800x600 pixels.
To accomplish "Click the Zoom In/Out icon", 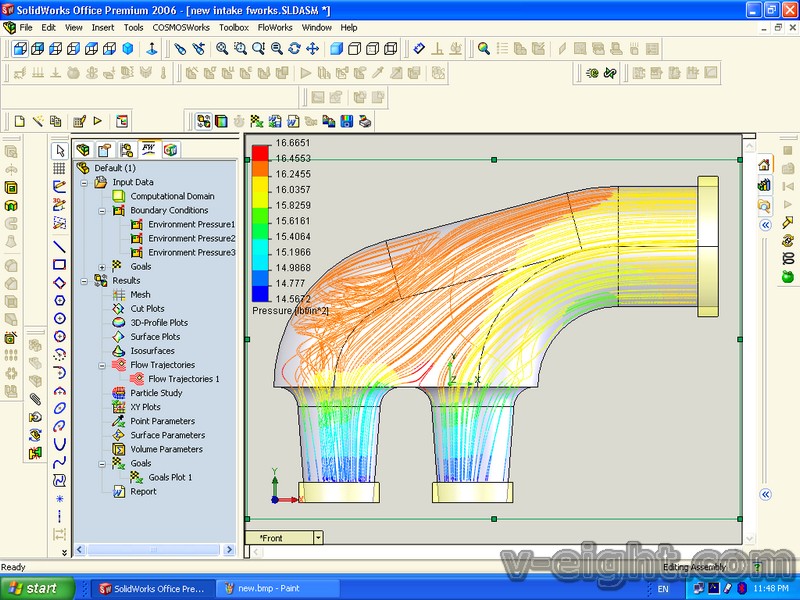I will (258, 48).
